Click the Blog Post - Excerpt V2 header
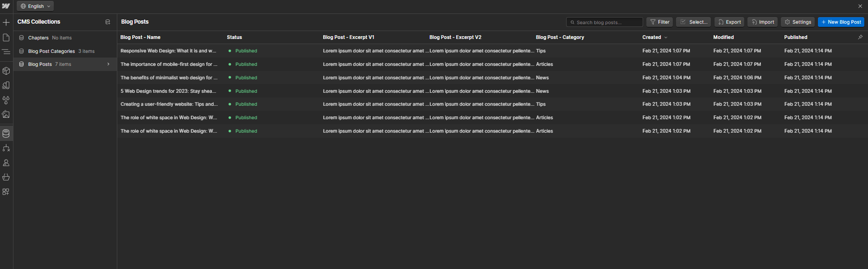Image resolution: width=868 pixels, height=269 pixels. pos(455,37)
